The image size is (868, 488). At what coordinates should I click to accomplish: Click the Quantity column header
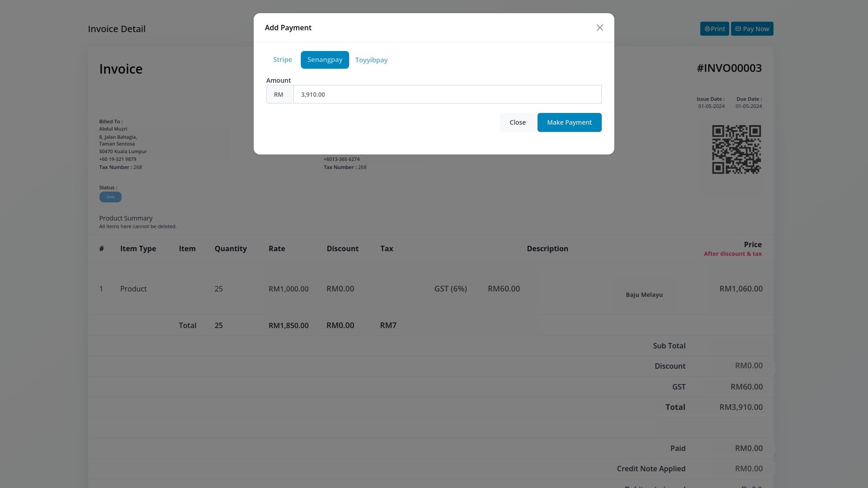[x=231, y=249]
